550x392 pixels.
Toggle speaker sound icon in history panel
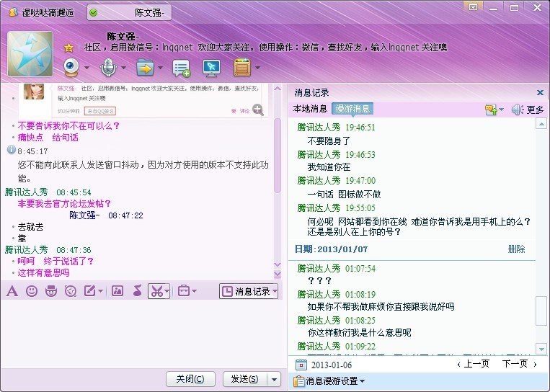click(x=518, y=110)
